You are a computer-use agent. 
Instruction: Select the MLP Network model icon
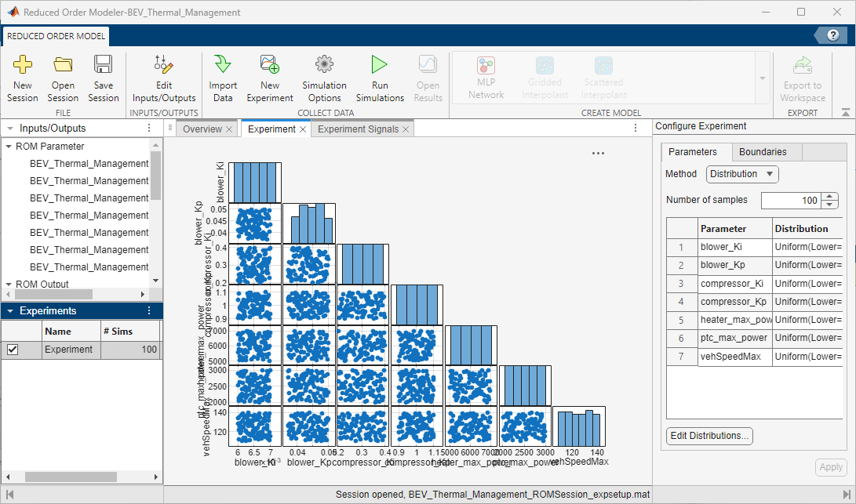(486, 76)
